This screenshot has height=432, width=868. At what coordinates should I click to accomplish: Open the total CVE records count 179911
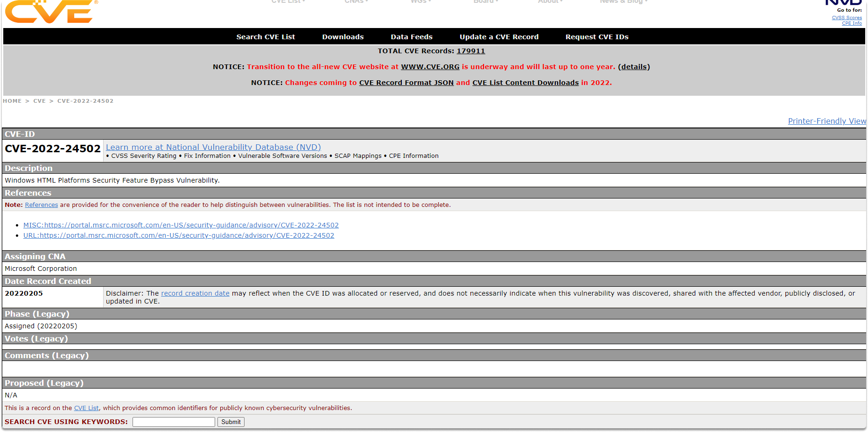[471, 51]
